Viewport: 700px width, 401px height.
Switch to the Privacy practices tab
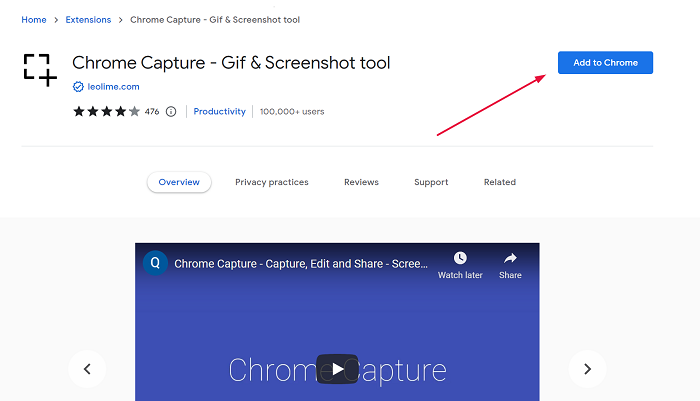(x=271, y=182)
